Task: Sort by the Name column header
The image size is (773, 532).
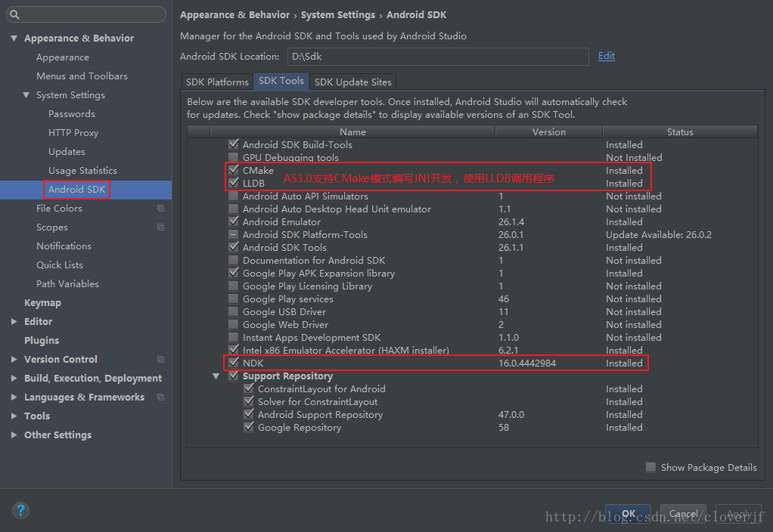Action: coord(352,131)
